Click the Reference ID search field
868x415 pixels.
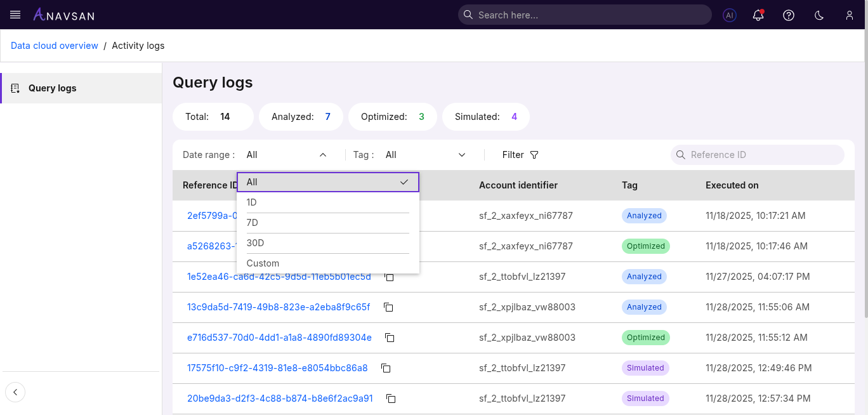point(761,155)
